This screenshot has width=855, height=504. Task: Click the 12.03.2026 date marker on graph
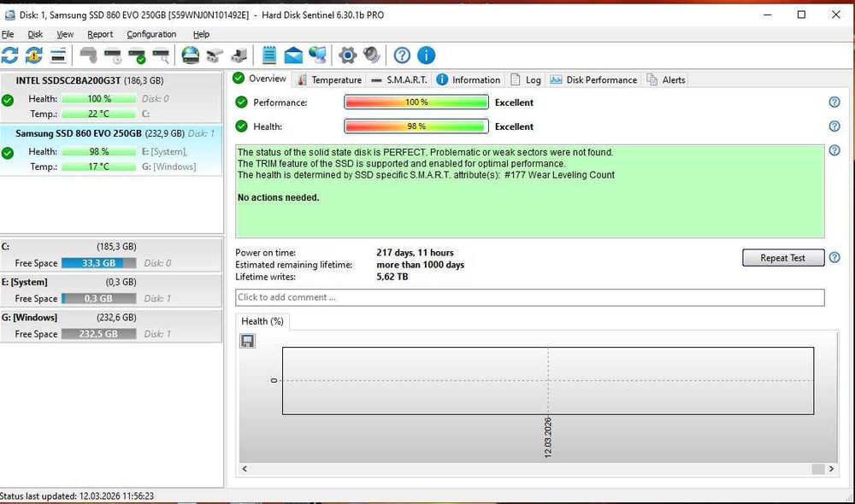[548, 437]
